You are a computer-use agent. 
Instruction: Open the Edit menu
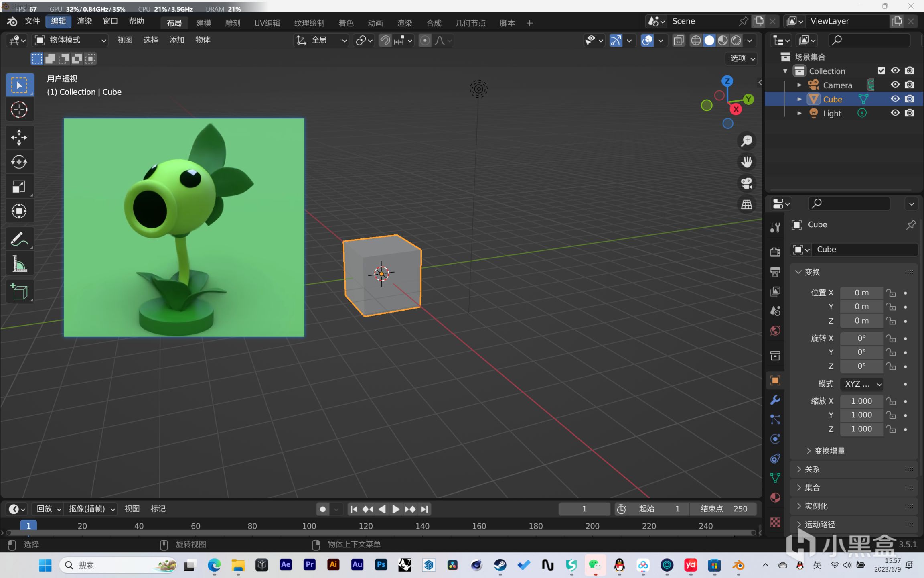pos(58,21)
